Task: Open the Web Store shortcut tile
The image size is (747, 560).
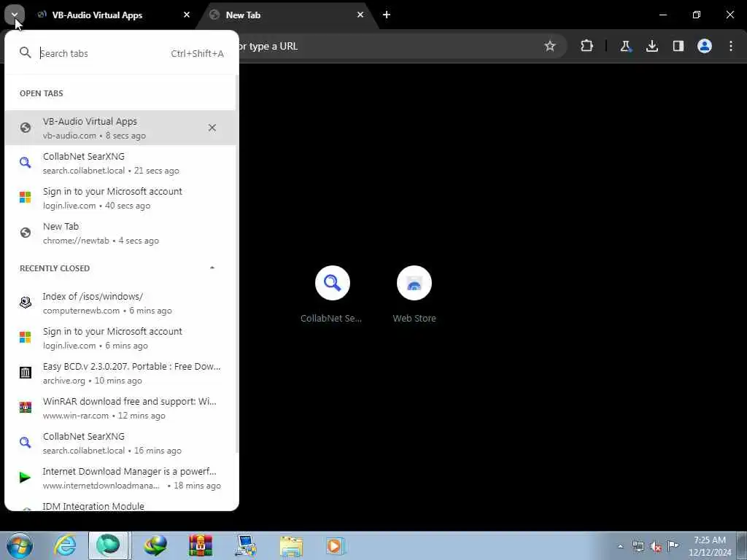Action: click(x=414, y=295)
